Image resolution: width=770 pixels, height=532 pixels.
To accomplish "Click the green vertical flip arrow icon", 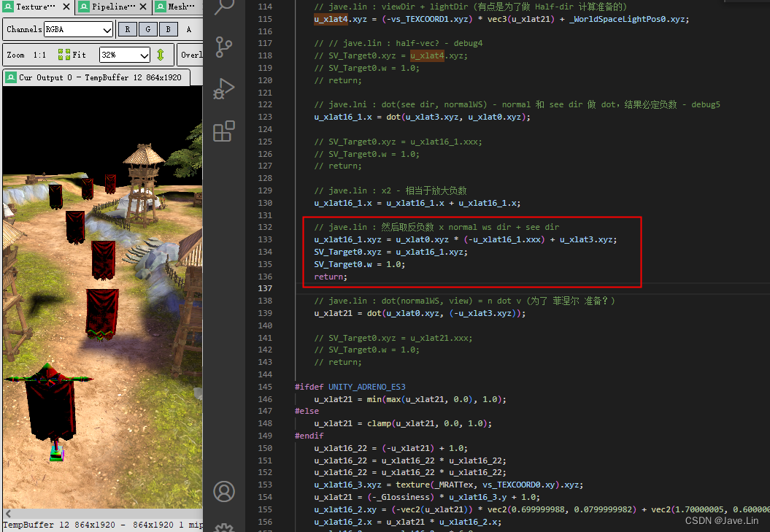I will pos(161,54).
